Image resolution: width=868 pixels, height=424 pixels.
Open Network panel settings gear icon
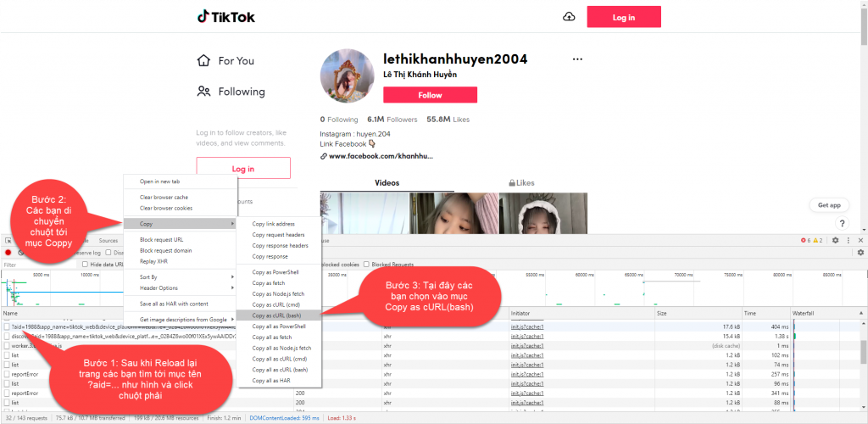(860, 253)
